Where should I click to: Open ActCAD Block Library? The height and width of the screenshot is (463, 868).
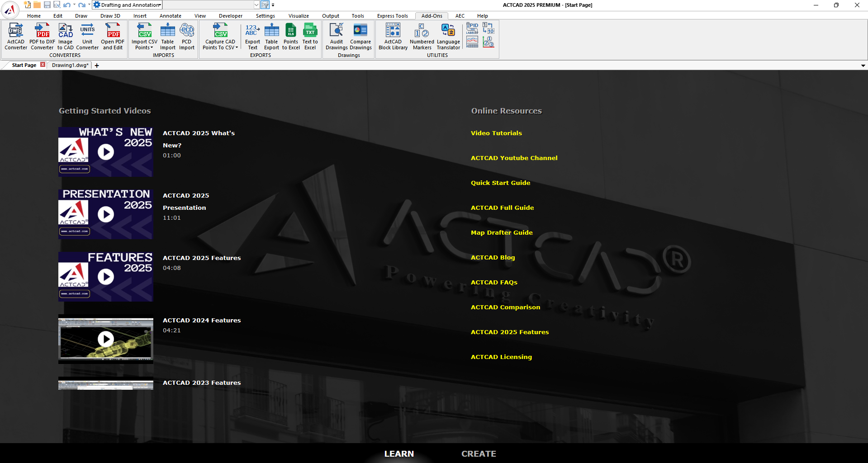click(393, 36)
